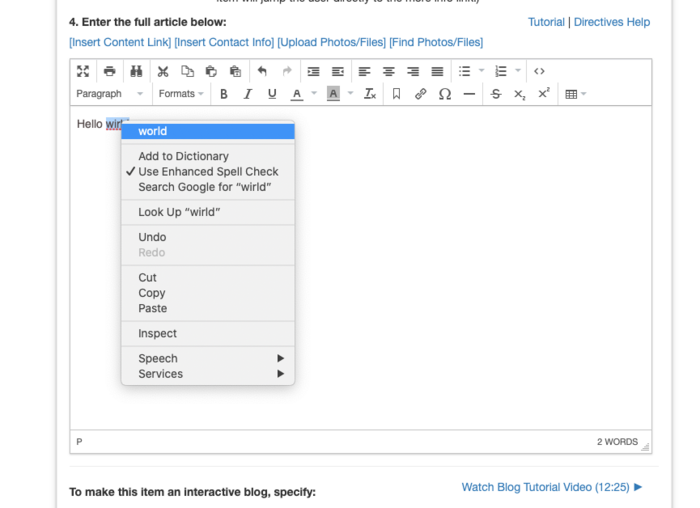The width and height of the screenshot is (700, 508).
Task: Insert special character omega icon
Action: [445, 94]
